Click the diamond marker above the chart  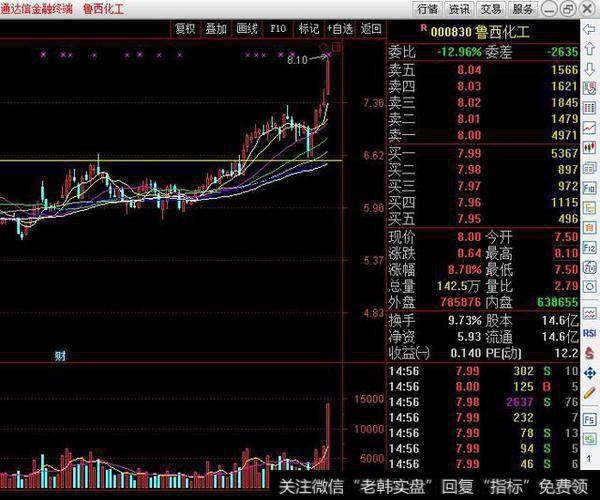pos(324,47)
